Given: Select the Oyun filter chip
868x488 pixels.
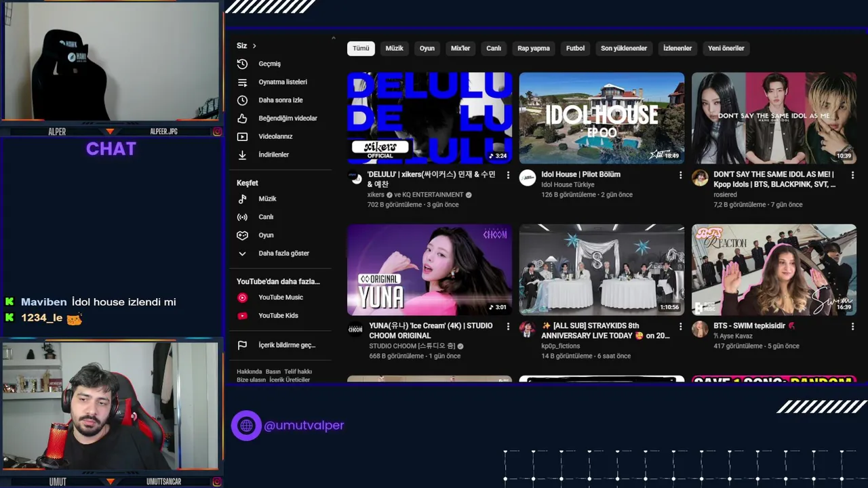Looking at the screenshot, I should pyautogui.click(x=427, y=49).
